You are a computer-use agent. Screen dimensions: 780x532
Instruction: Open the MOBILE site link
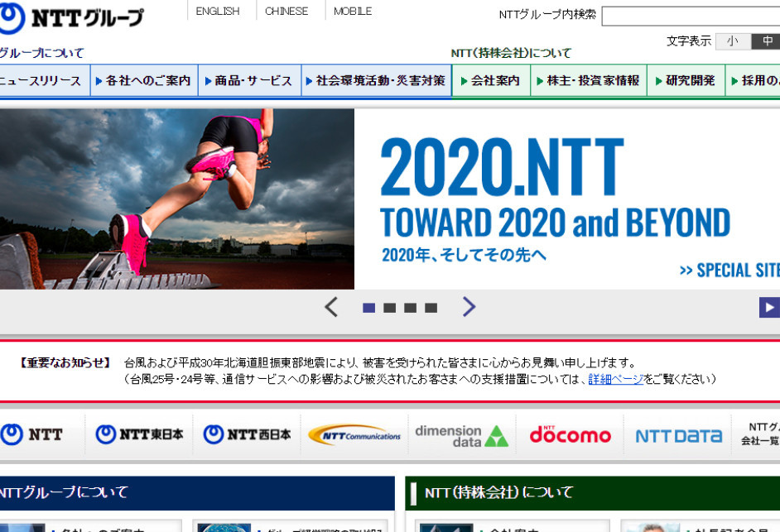[353, 11]
